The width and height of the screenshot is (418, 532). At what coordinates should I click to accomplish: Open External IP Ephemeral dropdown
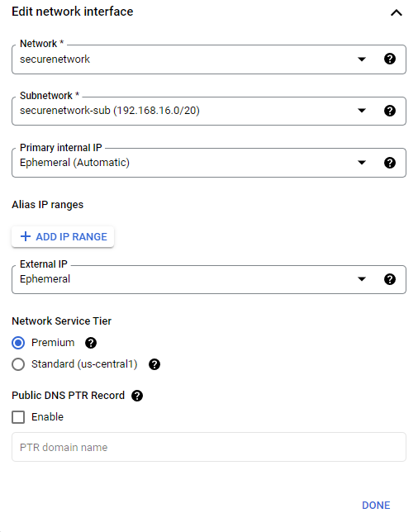pos(209,279)
